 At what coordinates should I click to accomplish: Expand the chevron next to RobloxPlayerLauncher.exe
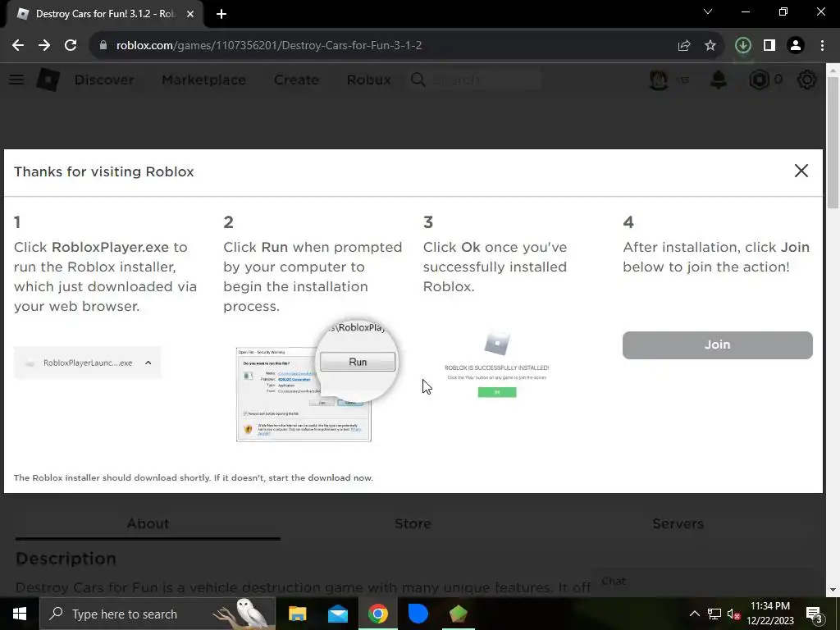[148, 363]
